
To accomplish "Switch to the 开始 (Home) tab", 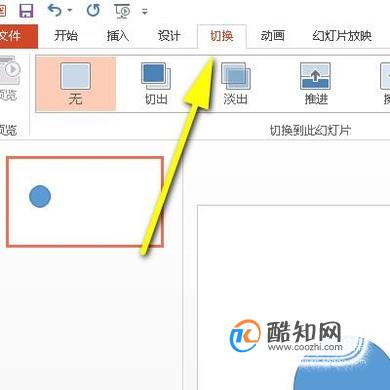I will tap(66, 36).
